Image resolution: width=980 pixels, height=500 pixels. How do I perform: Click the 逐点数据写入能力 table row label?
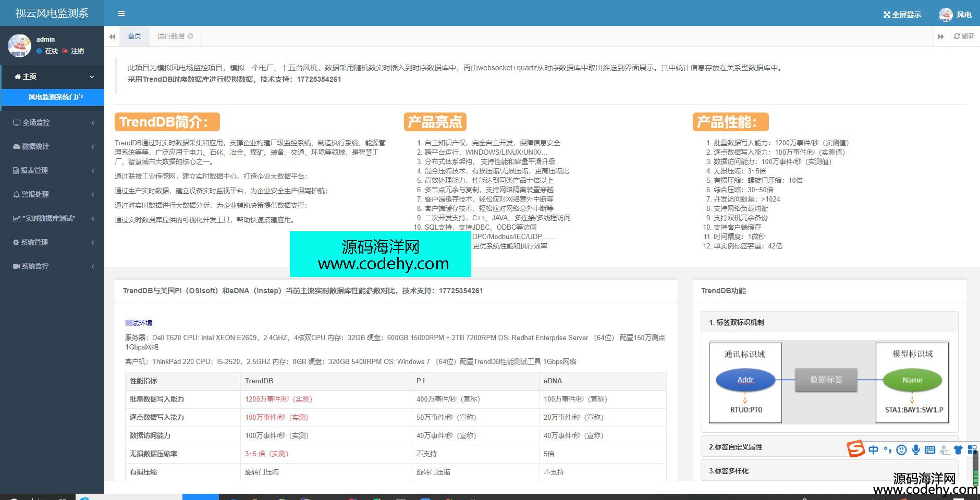pyautogui.click(x=156, y=418)
